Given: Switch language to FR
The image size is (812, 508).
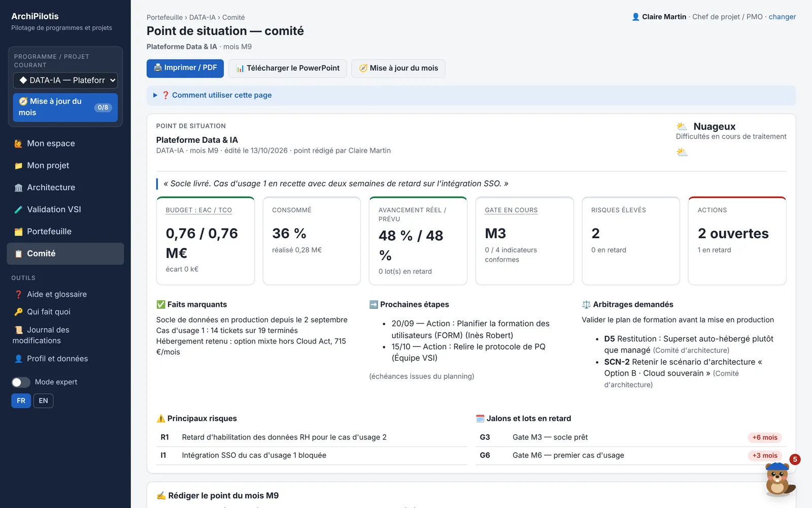Looking at the screenshot, I should 21,401.
